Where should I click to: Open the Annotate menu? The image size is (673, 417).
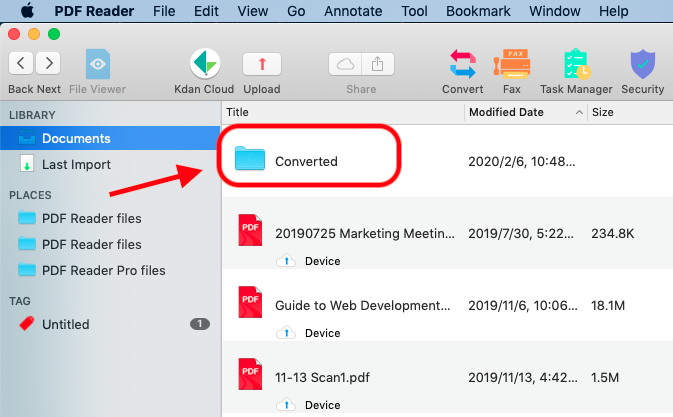(353, 11)
